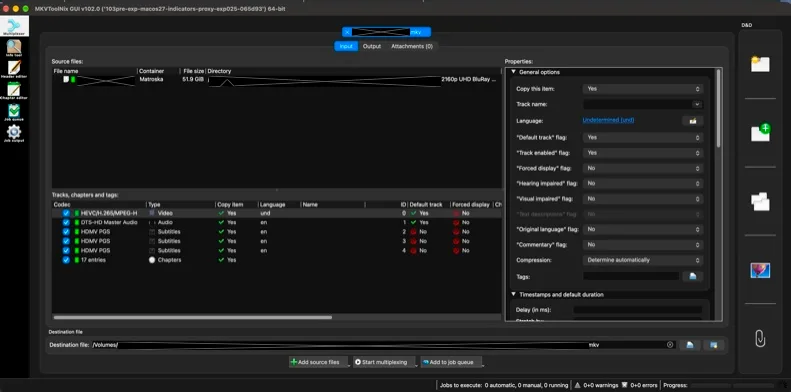Open the Multiplexer tool in the sidebar
Viewport: 791px width, 392px height.
tap(14, 26)
